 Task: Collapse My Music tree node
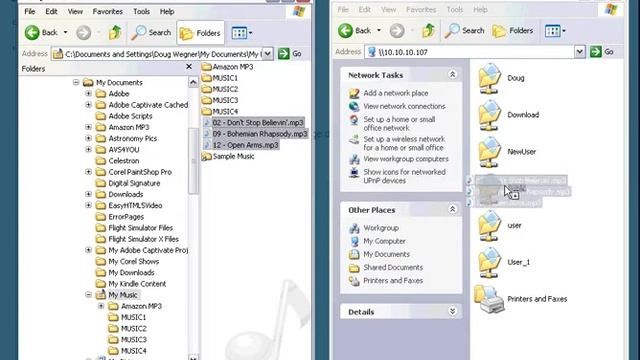coord(89,295)
